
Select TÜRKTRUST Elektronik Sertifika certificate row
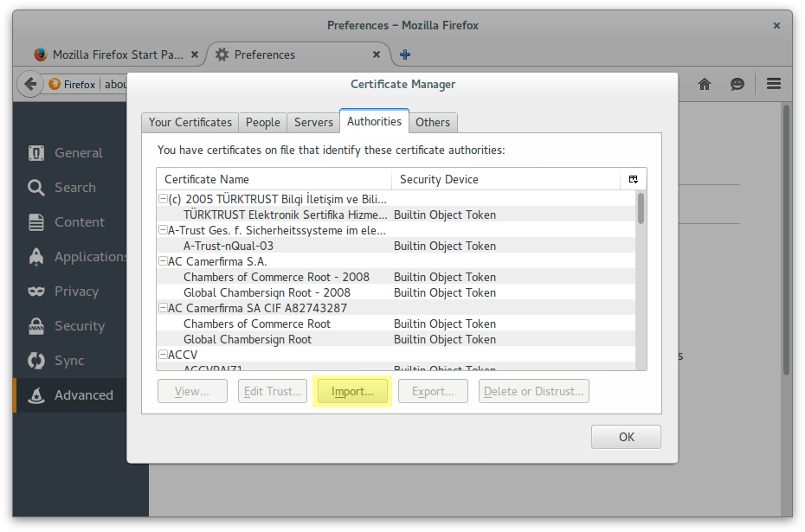pos(396,215)
